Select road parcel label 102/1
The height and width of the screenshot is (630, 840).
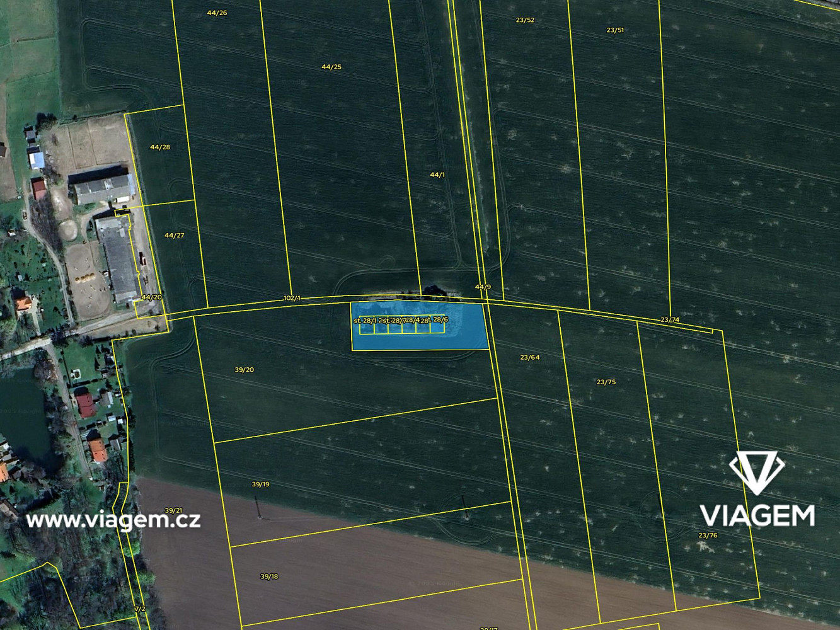292,298
